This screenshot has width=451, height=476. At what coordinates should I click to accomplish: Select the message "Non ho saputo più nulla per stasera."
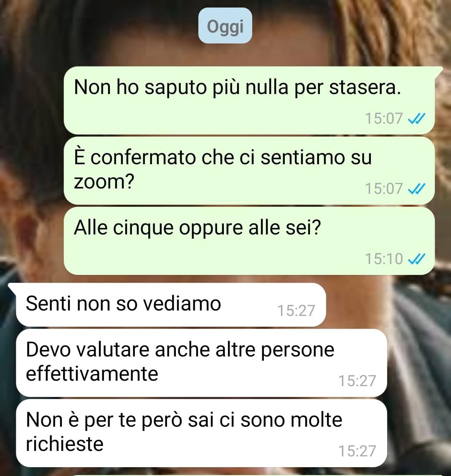[x=249, y=100]
